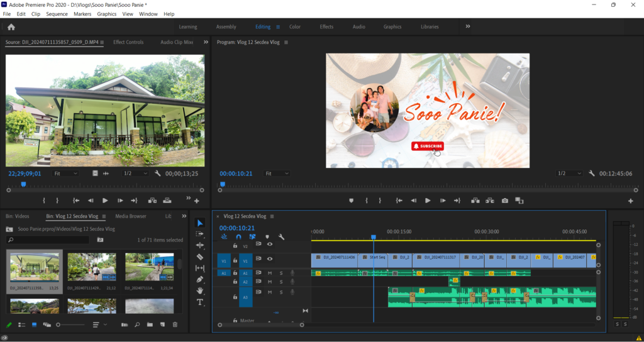Open the Markers menu
644x342 pixels.
point(82,14)
